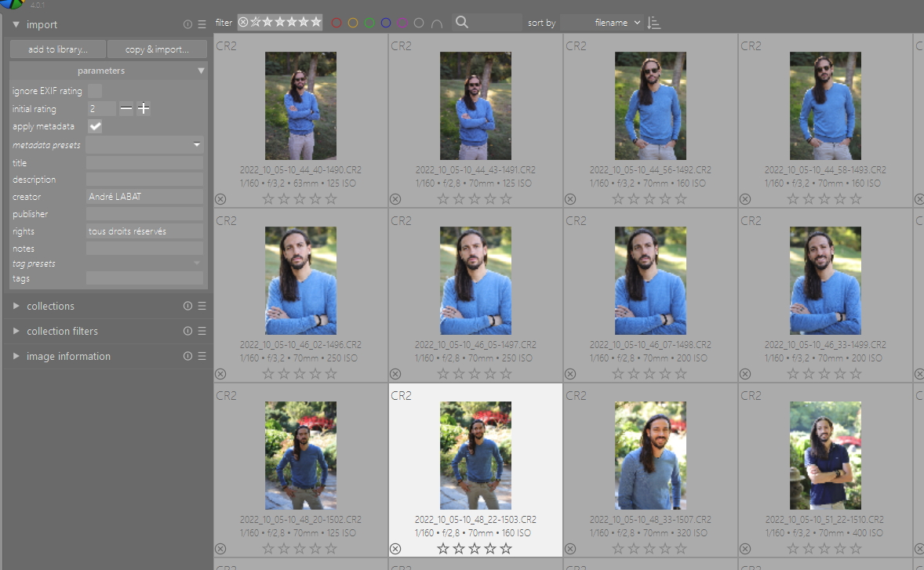Select the green color label filter circle
Image resolution: width=924 pixels, height=570 pixels.
tap(369, 22)
